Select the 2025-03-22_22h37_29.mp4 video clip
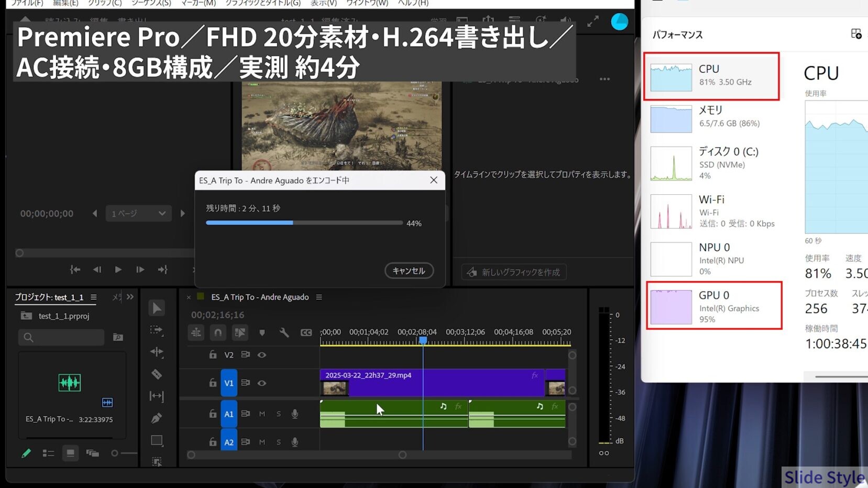Image resolution: width=868 pixels, height=488 pixels. (x=432, y=383)
